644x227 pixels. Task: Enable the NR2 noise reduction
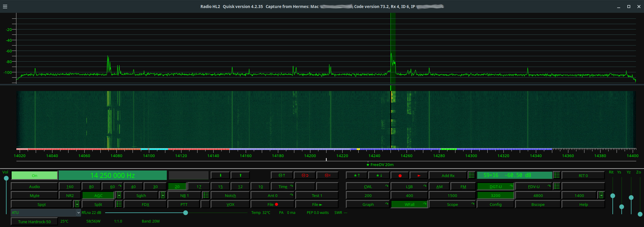[x=70, y=195]
